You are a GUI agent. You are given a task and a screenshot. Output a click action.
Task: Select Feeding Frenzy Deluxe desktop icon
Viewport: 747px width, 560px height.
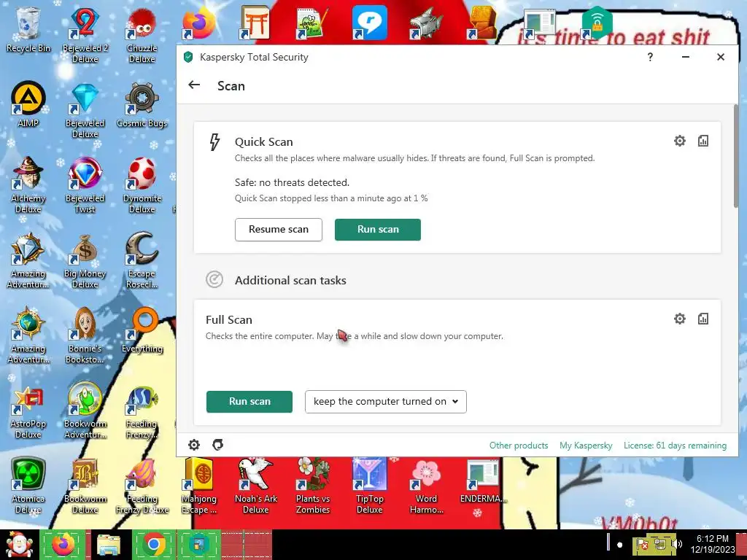pyautogui.click(x=142, y=485)
